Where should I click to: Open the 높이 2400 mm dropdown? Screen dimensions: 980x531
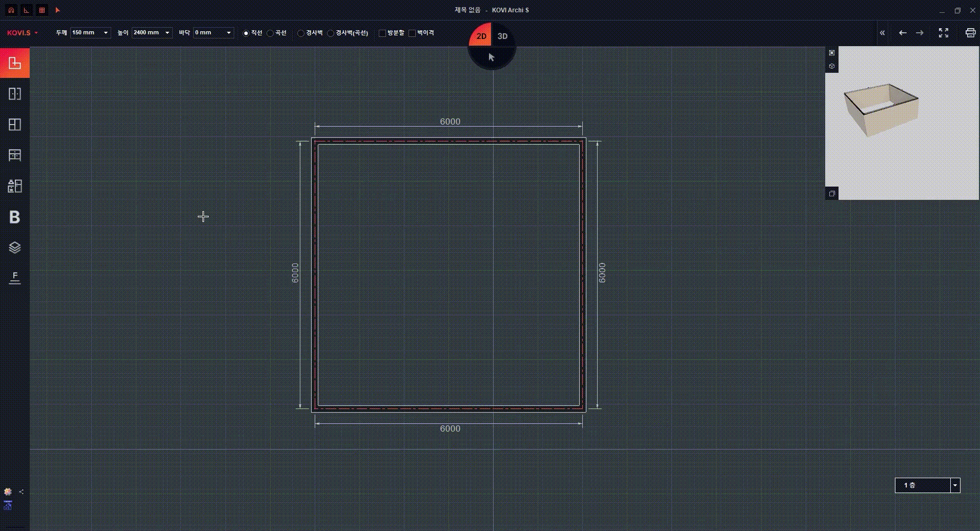pyautogui.click(x=167, y=33)
